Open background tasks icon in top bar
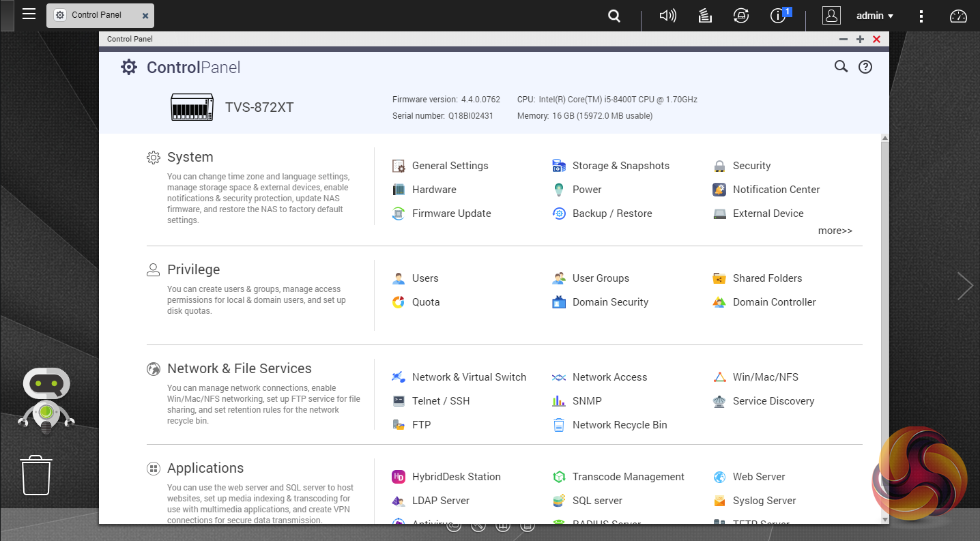Screen dimensions: 980x543 point(706,16)
